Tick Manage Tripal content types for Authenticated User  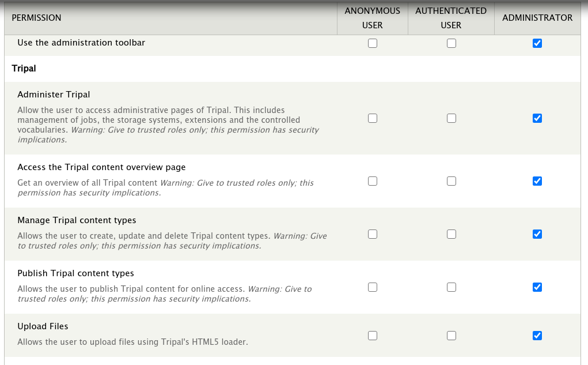[x=452, y=234]
